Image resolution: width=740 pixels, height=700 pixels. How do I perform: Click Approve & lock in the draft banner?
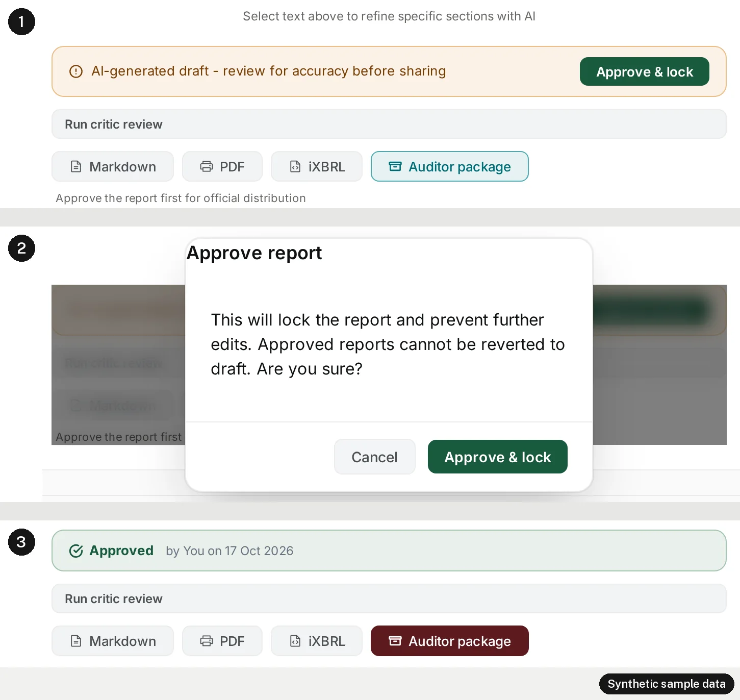(x=644, y=71)
